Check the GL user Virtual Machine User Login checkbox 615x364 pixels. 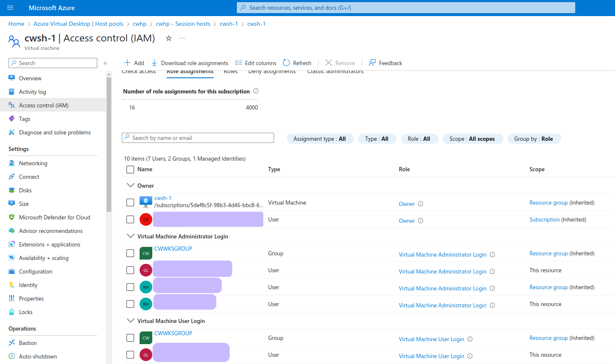click(x=130, y=355)
